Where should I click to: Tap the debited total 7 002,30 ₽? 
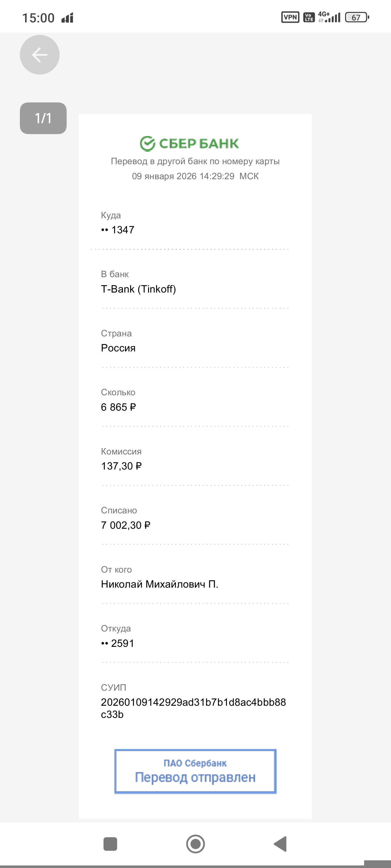tap(126, 525)
